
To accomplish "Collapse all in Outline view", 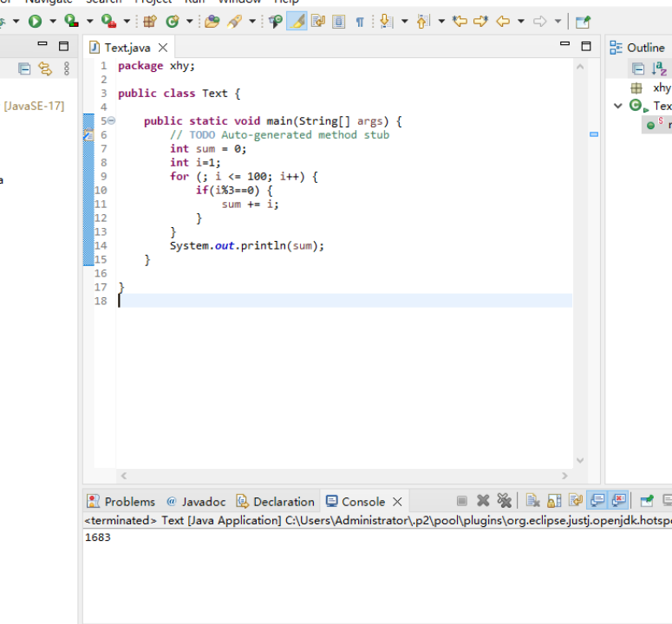I will 637,68.
